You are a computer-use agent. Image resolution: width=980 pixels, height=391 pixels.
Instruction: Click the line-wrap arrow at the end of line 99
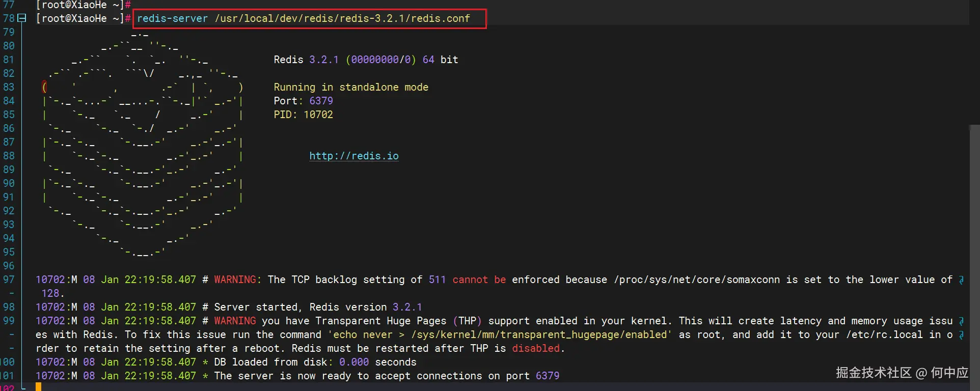[961, 321]
